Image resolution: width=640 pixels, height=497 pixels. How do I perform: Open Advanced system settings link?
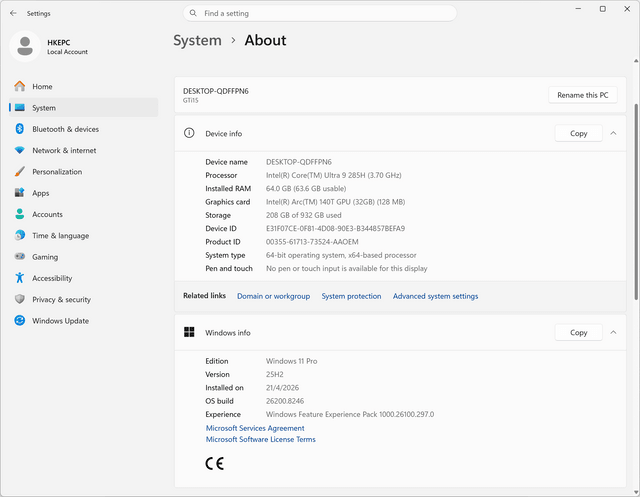(x=435, y=296)
